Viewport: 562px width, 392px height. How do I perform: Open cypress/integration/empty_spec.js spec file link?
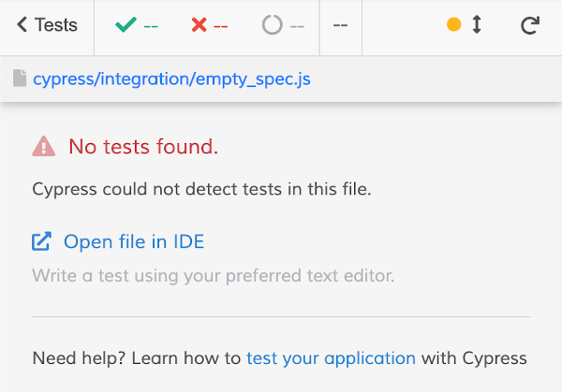click(171, 80)
